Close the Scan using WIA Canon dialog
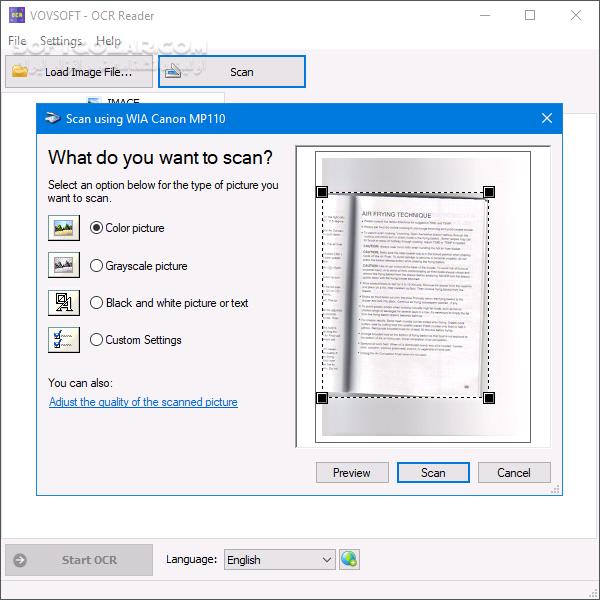The width and height of the screenshot is (600, 600). [547, 118]
